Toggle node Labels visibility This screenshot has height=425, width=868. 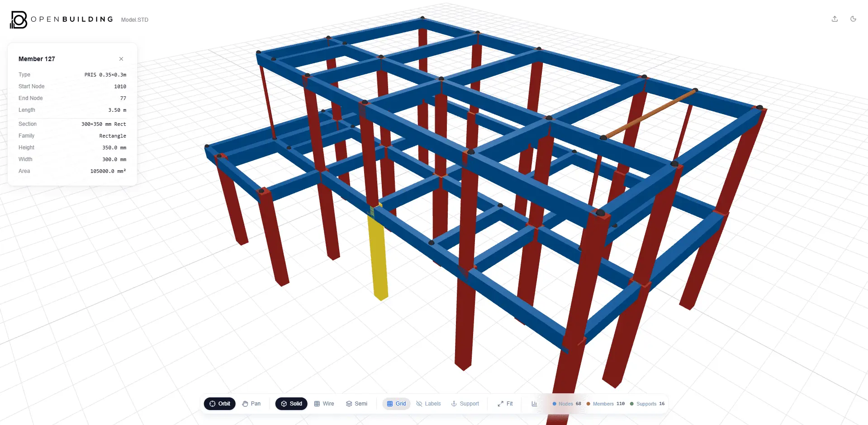(x=428, y=404)
